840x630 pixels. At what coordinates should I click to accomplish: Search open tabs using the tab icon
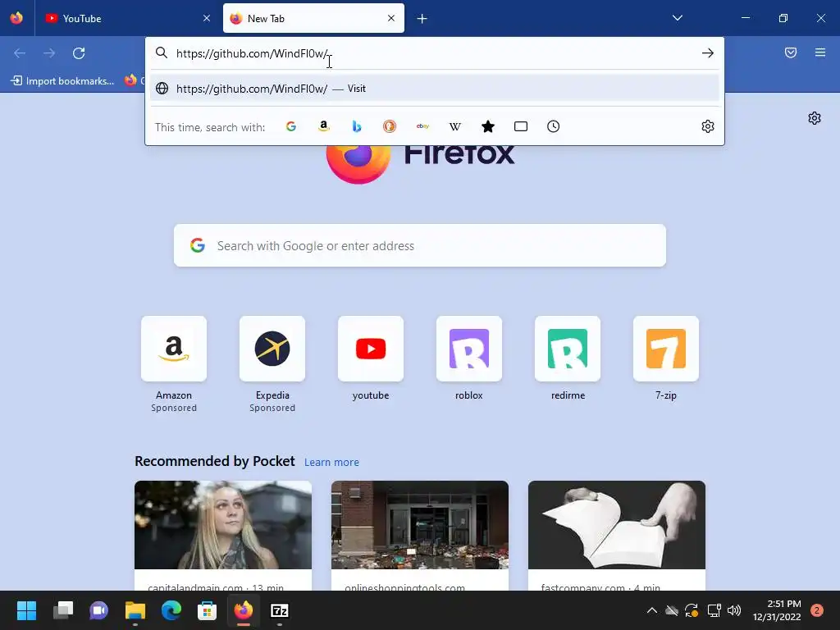pyautogui.click(x=521, y=126)
